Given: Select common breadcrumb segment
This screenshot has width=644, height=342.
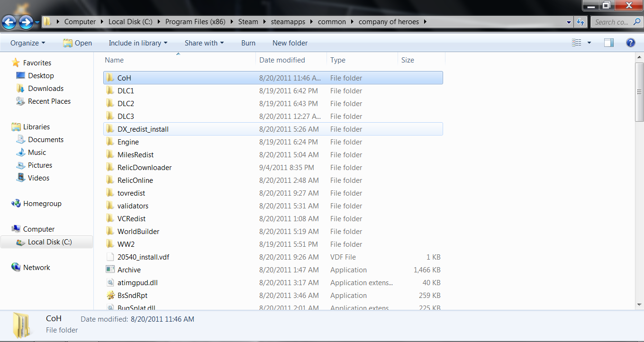Looking at the screenshot, I should click(x=332, y=22).
